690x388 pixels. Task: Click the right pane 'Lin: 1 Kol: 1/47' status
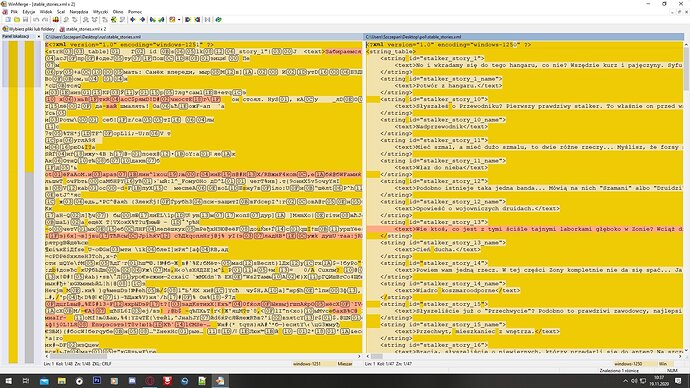(x=388, y=364)
